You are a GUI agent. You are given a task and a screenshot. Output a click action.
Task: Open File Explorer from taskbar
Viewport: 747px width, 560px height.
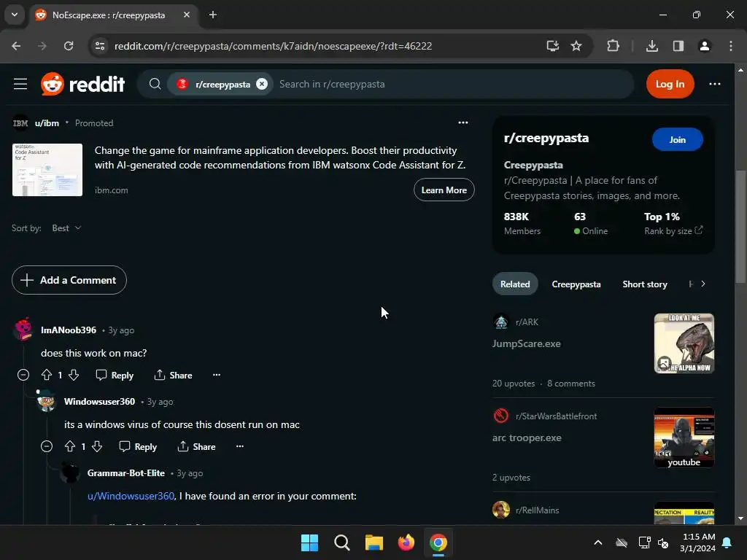tap(374, 542)
